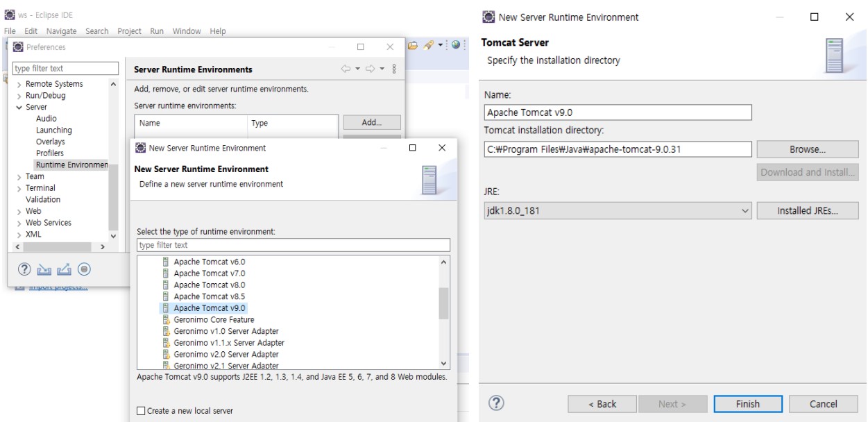The width and height of the screenshot is (868, 422).
Task: Click the runtime list vertical scrollbar thumb
Action: (444, 303)
